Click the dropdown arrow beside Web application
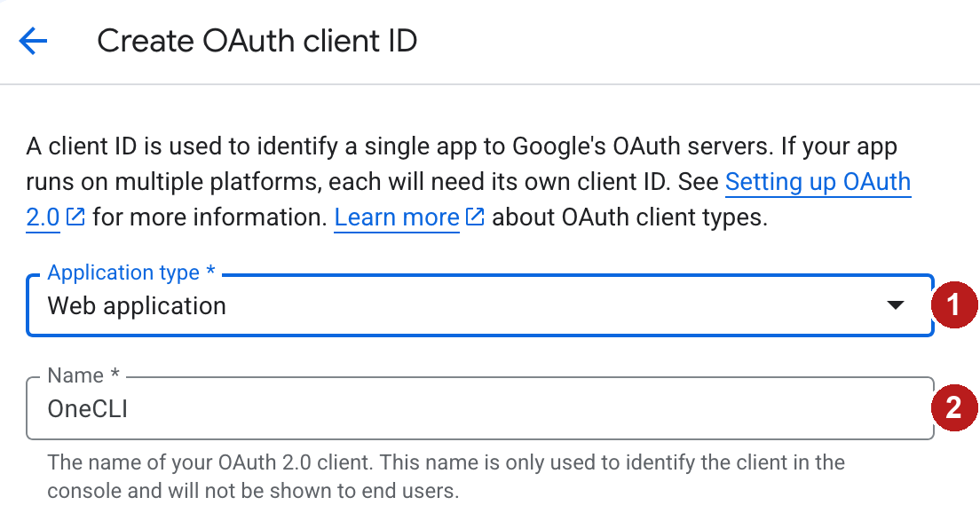The height and width of the screenshot is (521, 980). click(896, 304)
